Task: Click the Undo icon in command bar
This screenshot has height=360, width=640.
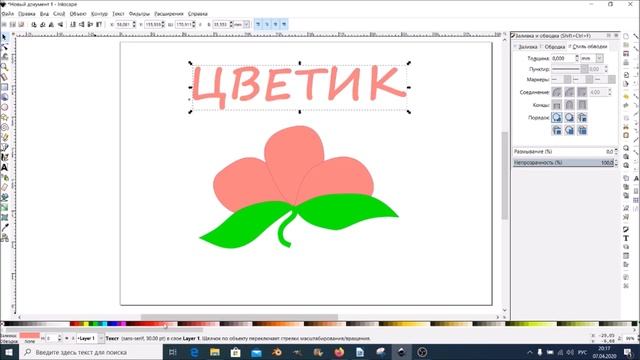Action: pos(626,97)
